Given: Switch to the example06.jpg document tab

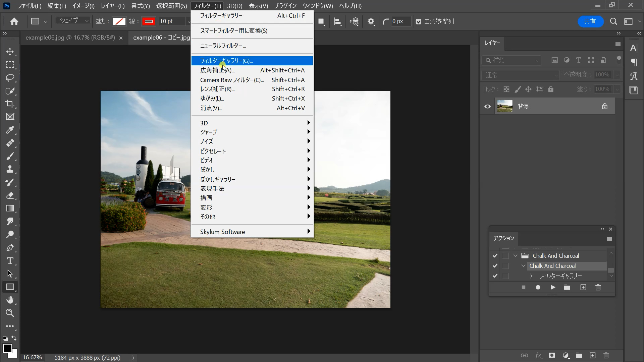Looking at the screenshot, I should coord(70,38).
